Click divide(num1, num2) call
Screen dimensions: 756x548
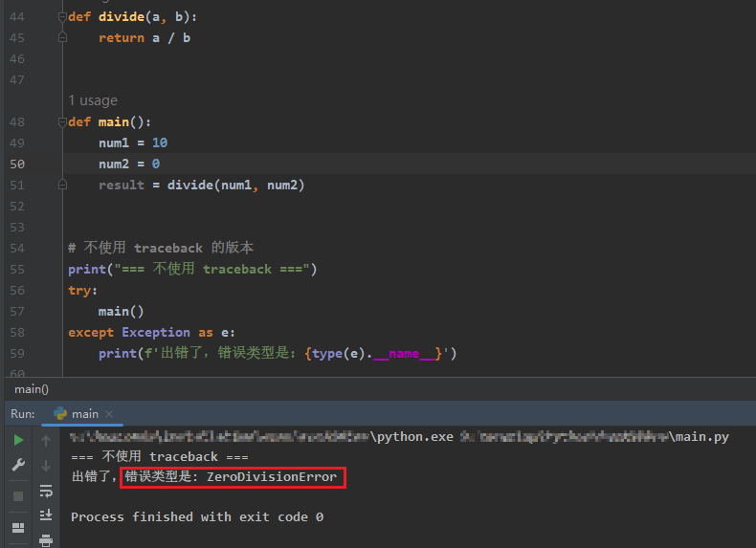[x=235, y=186]
